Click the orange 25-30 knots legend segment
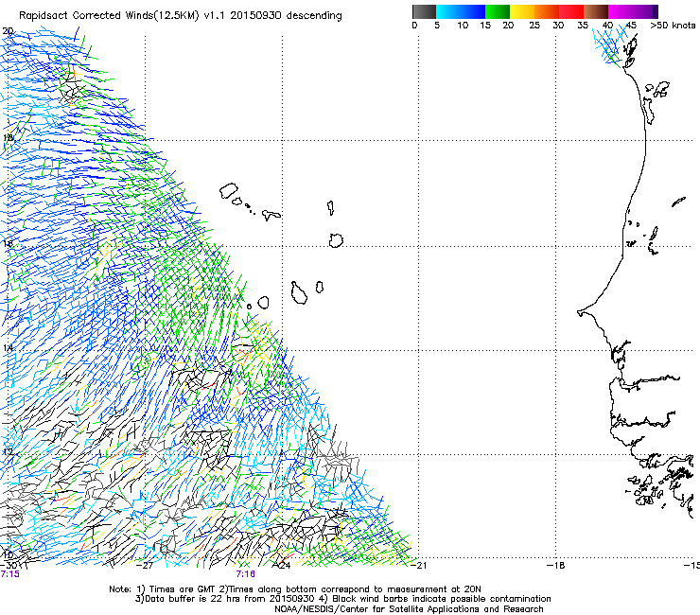Viewport: 700px width, 615px height. [547, 11]
